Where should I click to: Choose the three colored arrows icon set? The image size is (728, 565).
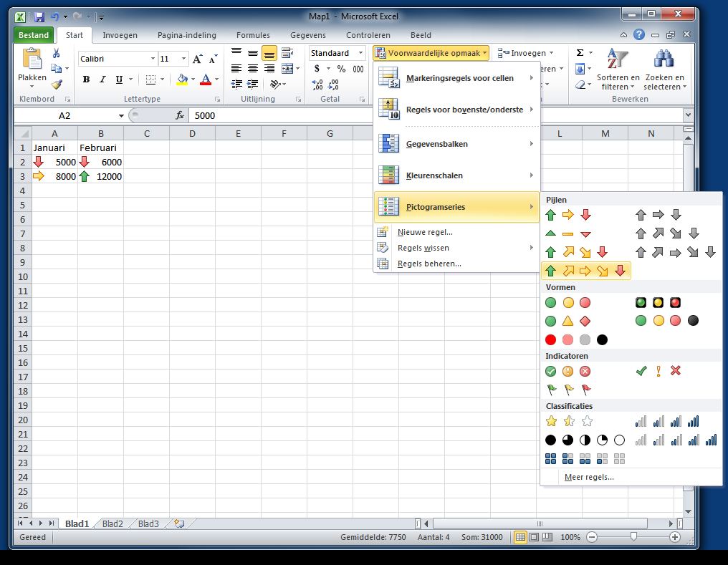pyautogui.click(x=567, y=215)
